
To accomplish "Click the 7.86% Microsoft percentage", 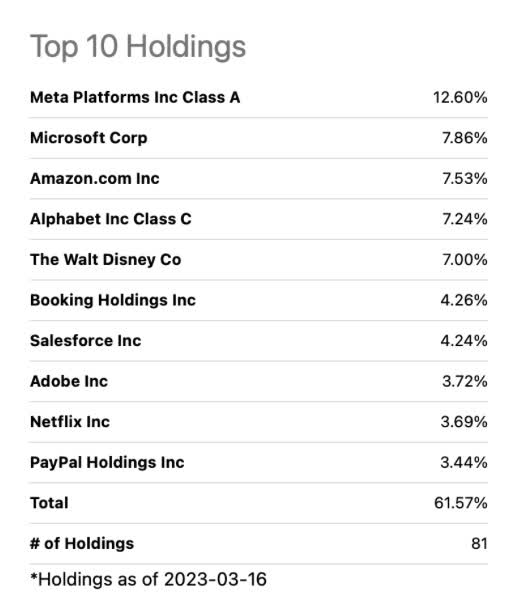I will [x=465, y=138].
